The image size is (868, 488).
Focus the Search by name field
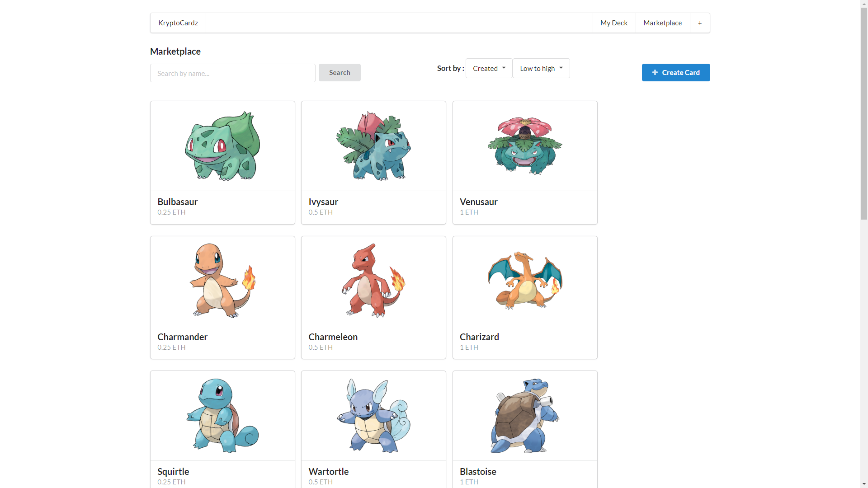point(232,73)
